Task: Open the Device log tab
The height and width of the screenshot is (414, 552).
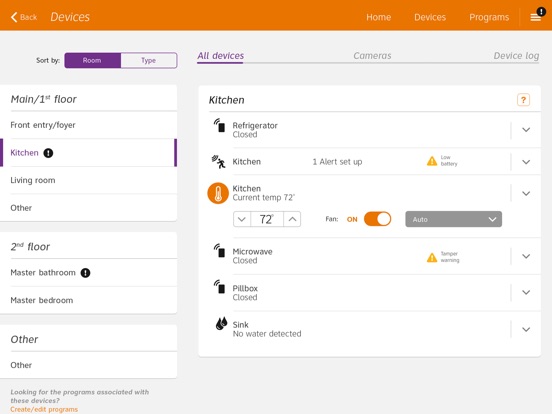Action: click(516, 56)
